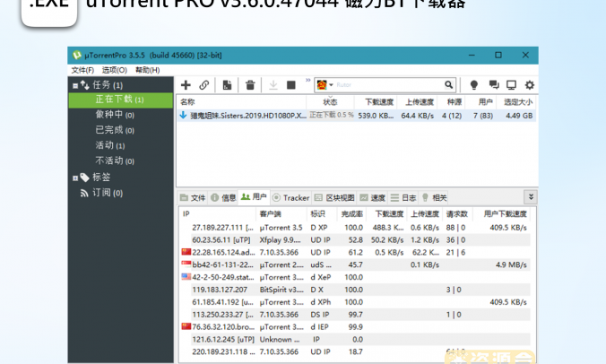Image resolution: width=606 pixels, height=364 pixels.
Task: Select peer 27.189.227.111 row
Action: point(356,228)
